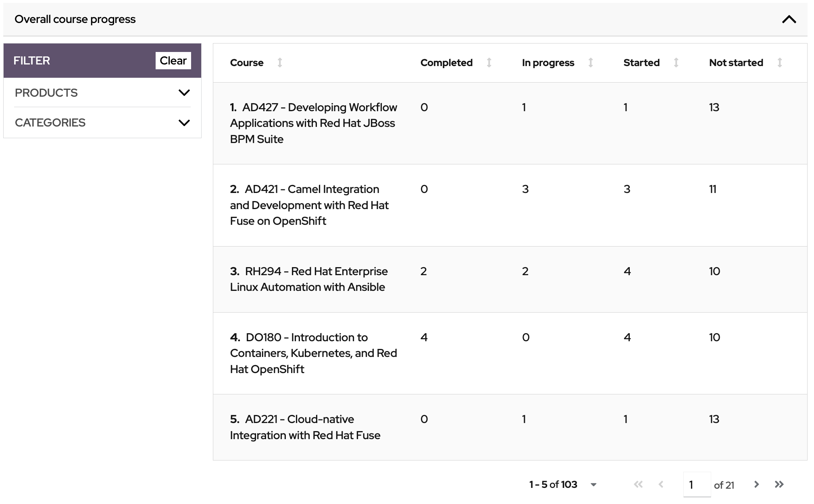
Task: Open the DO180 Introduction to Containers course
Action: pos(313,353)
